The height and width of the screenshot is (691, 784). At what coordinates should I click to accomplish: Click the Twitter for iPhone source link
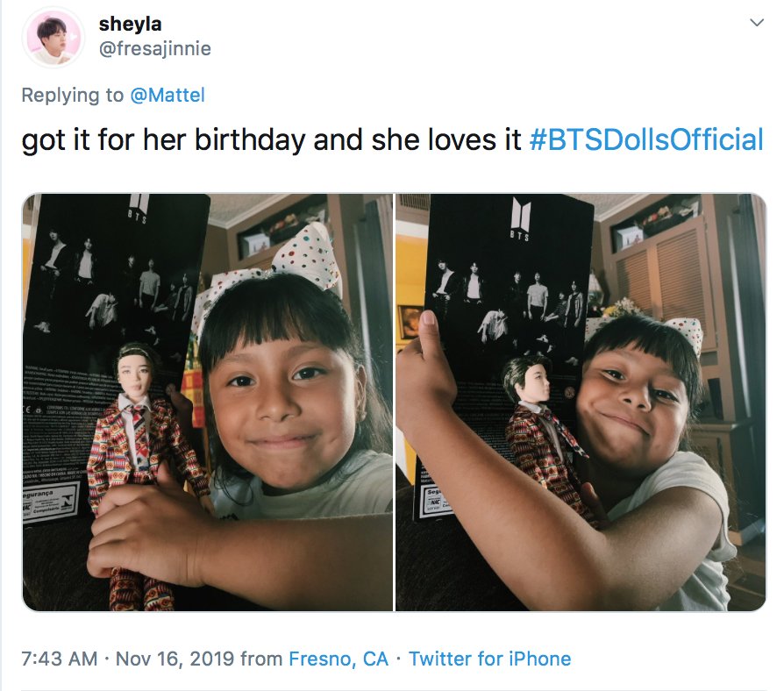coord(489,659)
